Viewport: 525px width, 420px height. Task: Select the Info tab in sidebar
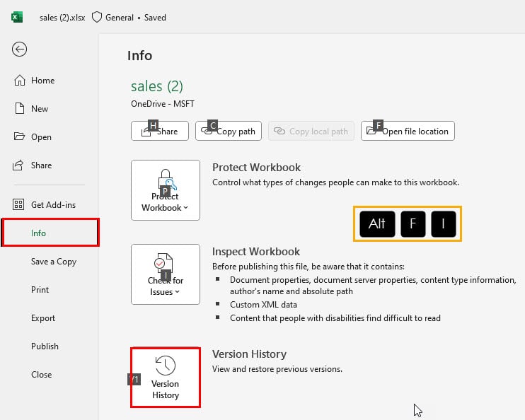coord(50,233)
